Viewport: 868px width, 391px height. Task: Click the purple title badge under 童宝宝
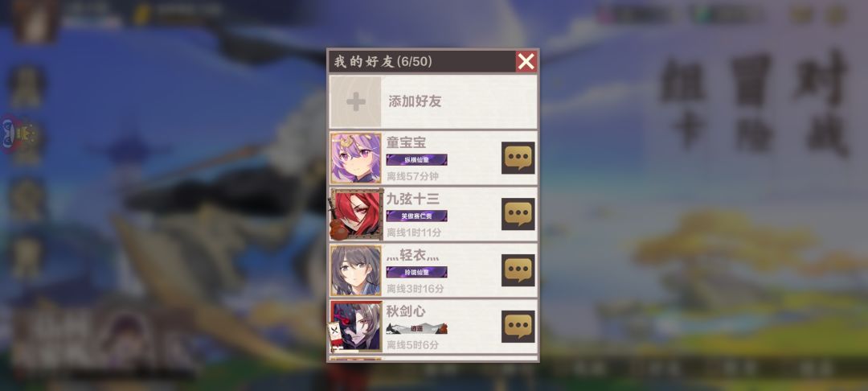click(x=417, y=160)
